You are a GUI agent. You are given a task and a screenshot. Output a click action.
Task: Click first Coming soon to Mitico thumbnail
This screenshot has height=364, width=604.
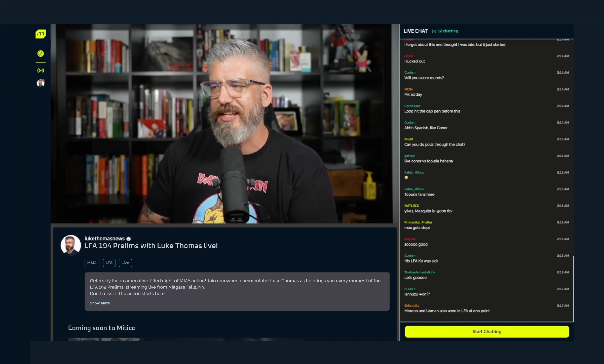click(x=106, y=339)
